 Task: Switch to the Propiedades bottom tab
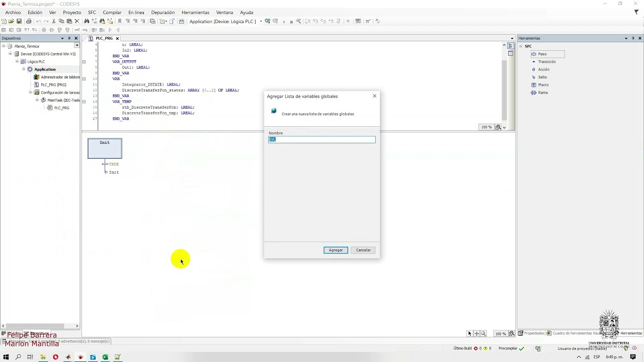pos(532,333)
